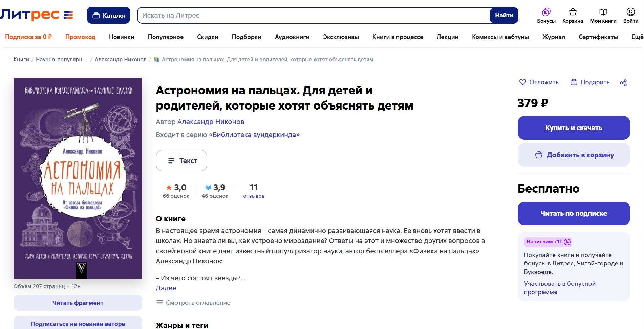Open the Литрес logo home page

pyautogui.click(x=36, y=15)
